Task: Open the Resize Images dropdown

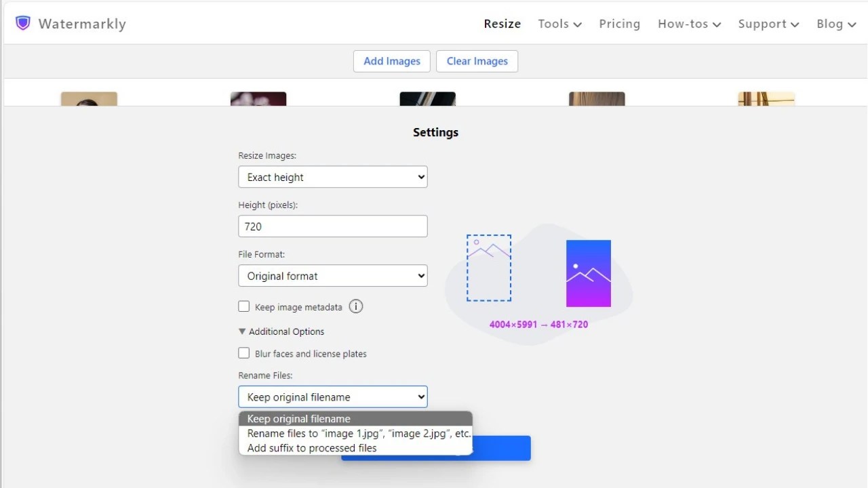Action: (332, 177)
